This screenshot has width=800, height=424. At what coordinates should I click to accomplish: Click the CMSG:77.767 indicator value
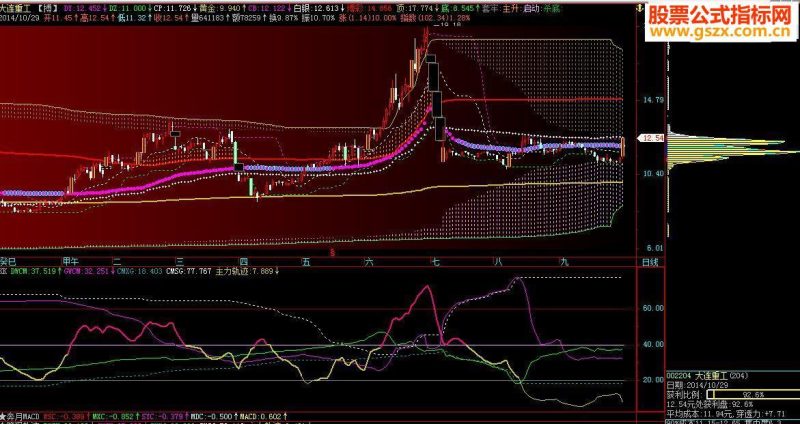coord(189,272)
